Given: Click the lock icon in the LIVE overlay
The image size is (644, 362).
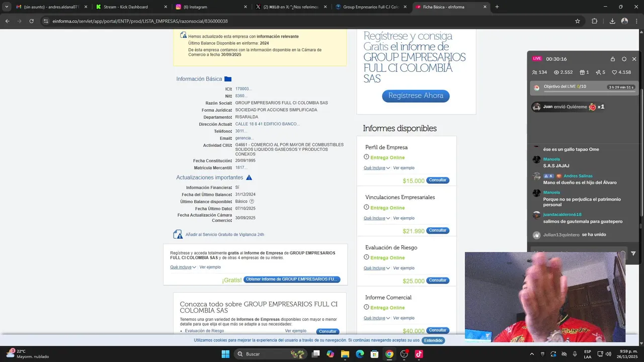Looking at the screenshot, I should (613, 59).
